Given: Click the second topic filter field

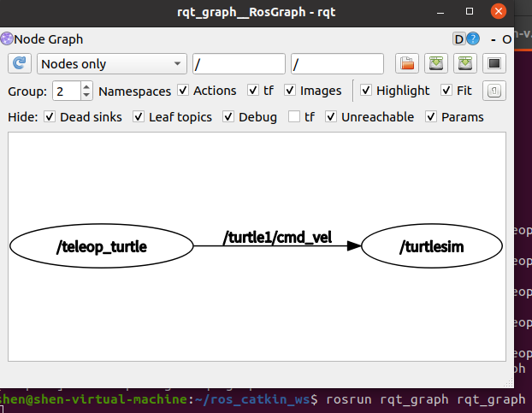Looking at the screenshot, I should coord(337,64).
